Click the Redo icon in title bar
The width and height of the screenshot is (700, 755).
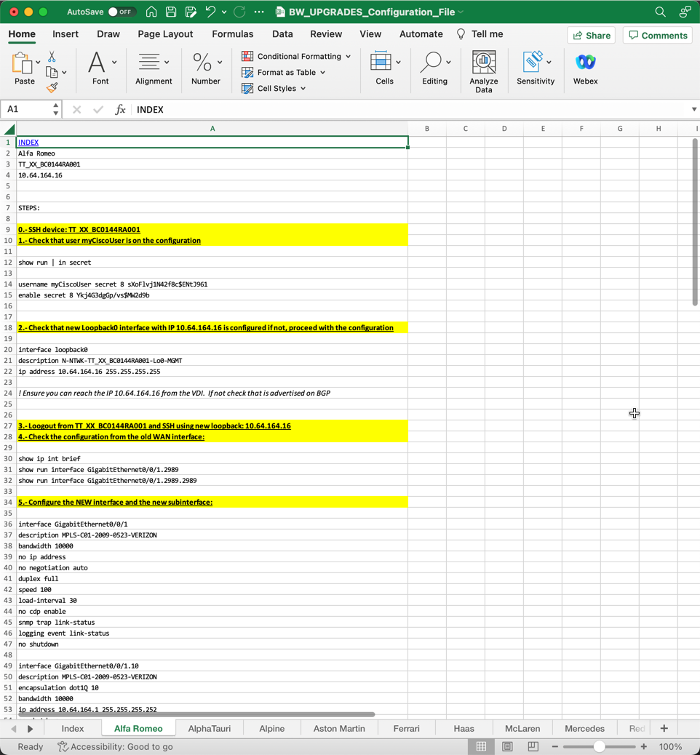point(239,12)
